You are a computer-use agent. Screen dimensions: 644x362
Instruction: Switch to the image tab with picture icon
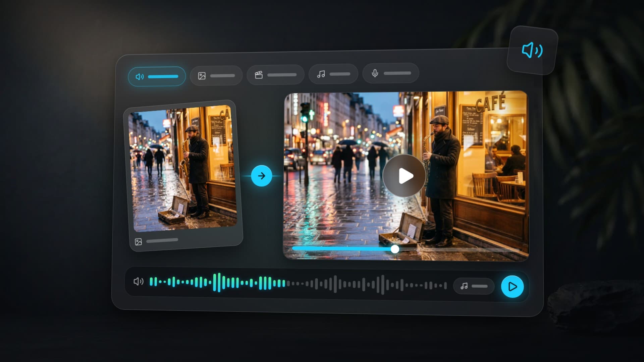(216, 75)
